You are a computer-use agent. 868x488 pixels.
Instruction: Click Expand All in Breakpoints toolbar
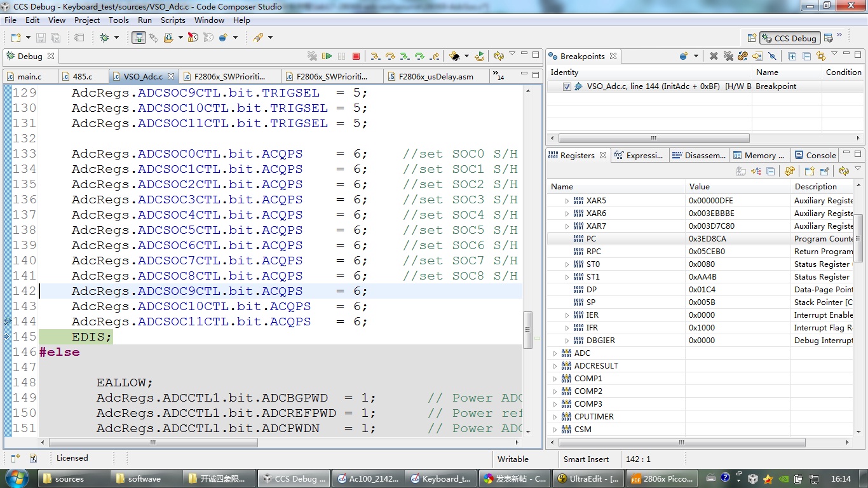tap(792, 56)
